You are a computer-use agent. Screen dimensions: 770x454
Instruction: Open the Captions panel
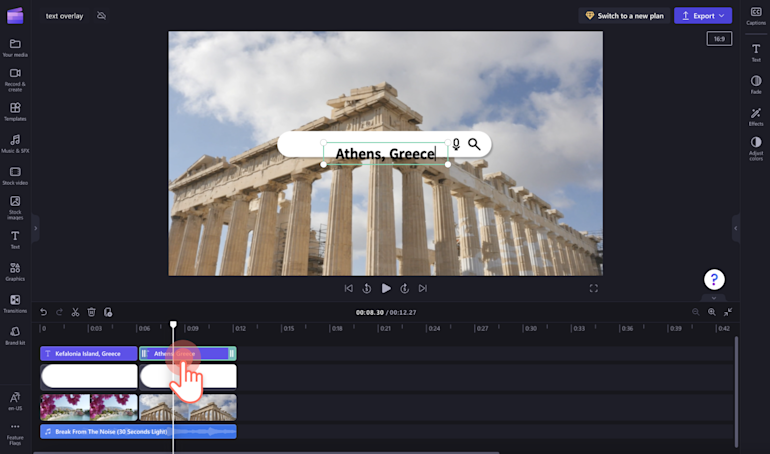point(756,16)
